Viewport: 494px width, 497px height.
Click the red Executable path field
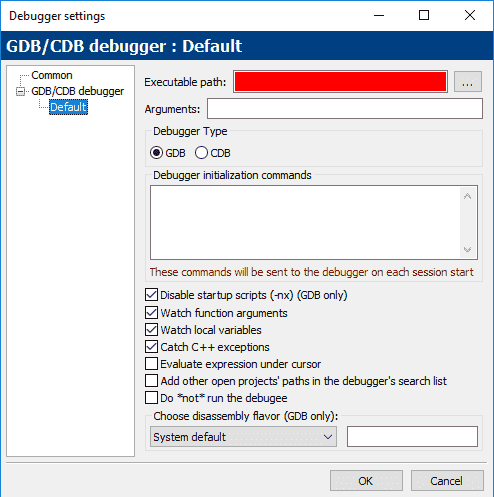[x=340, y=82]
